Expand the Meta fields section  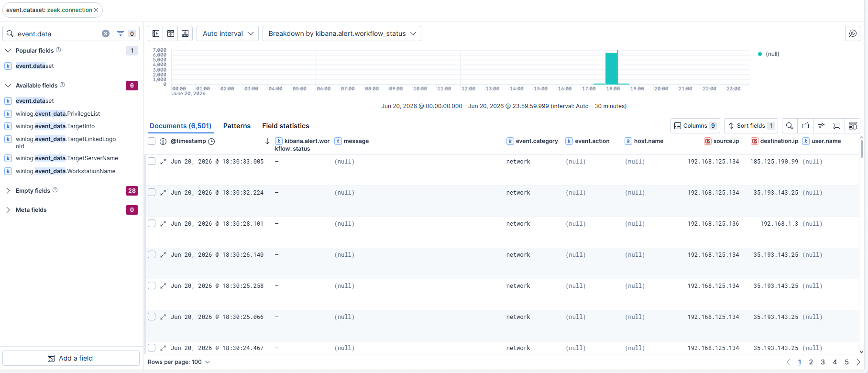(8, 209)
